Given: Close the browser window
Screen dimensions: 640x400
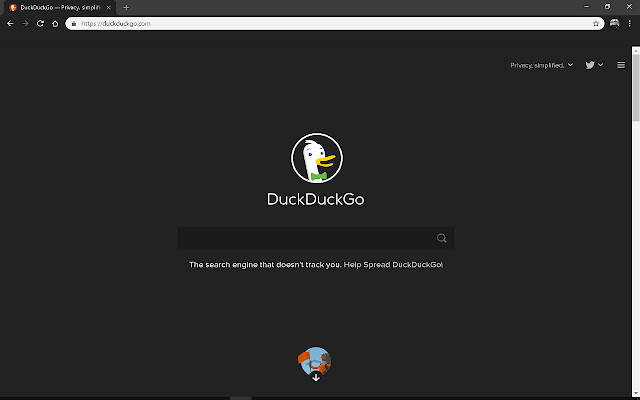Looking at the screenshot, I should pos(629,7).
